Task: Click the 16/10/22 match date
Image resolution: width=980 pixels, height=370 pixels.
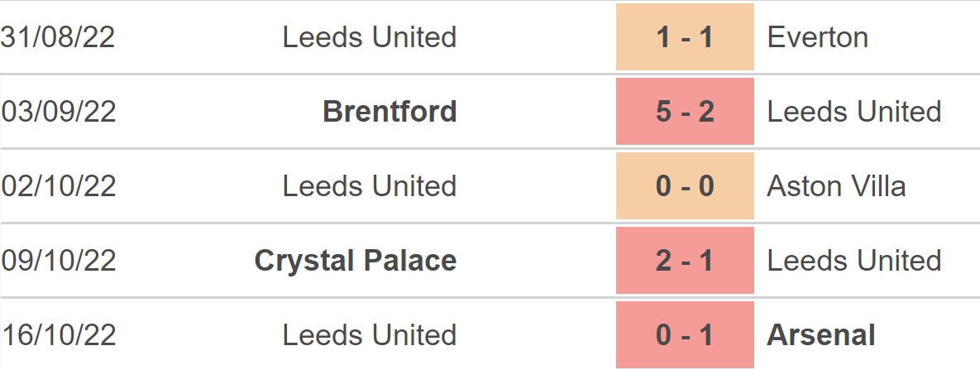Action: point(59,335)
